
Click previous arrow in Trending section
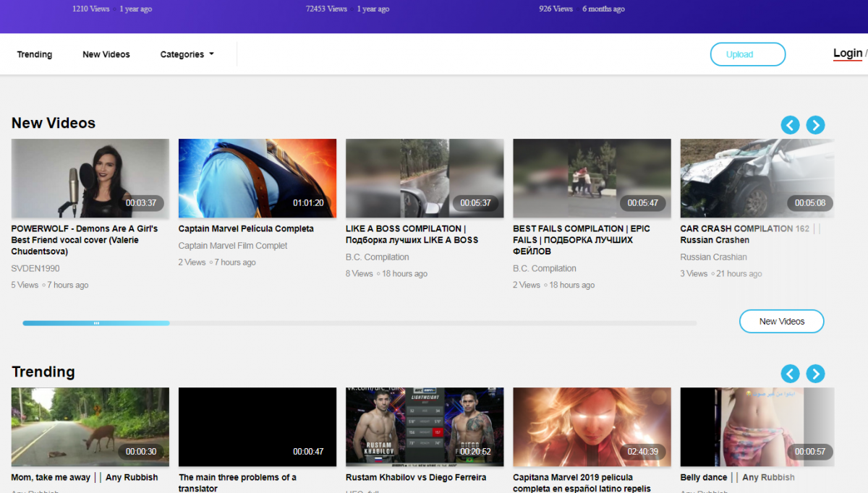point(791,374)
